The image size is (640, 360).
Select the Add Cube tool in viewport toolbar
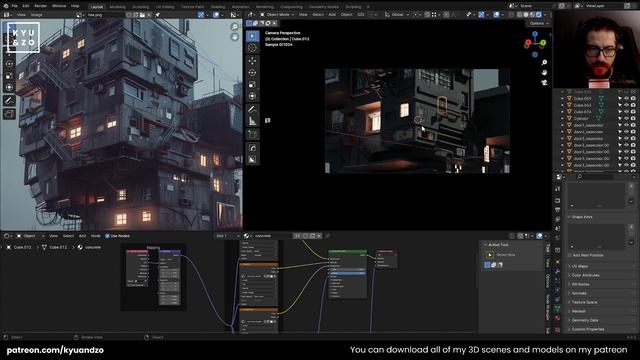[252, 134]
